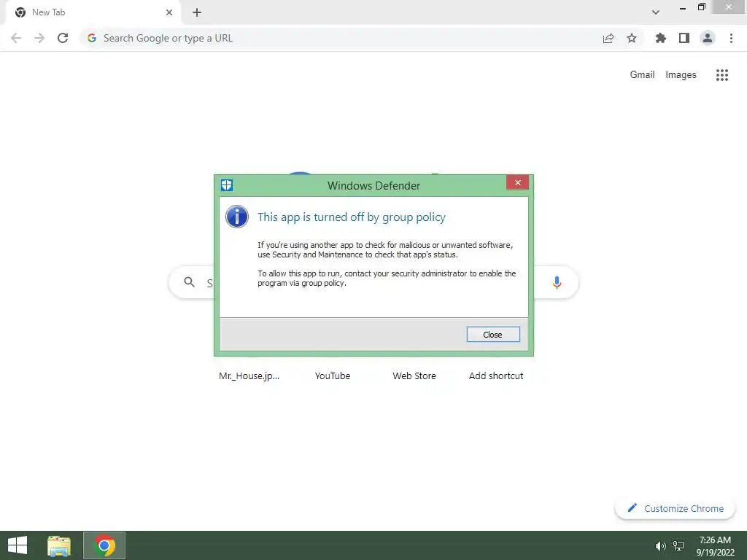Click the heading "This app is turned off by group policy"
The width and height of the screenshot is (747, 560).
coord(352,217)
